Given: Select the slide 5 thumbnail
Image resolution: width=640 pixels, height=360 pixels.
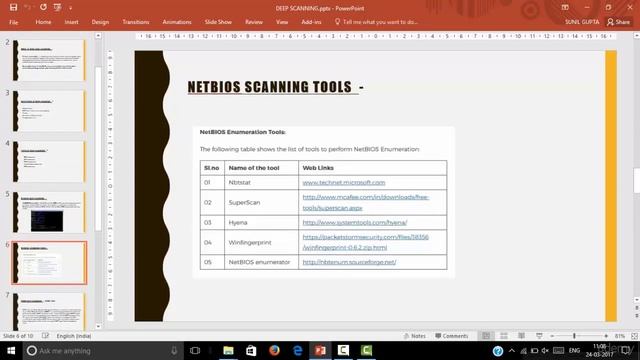Looking at the screenshot, I should point(49,212).
